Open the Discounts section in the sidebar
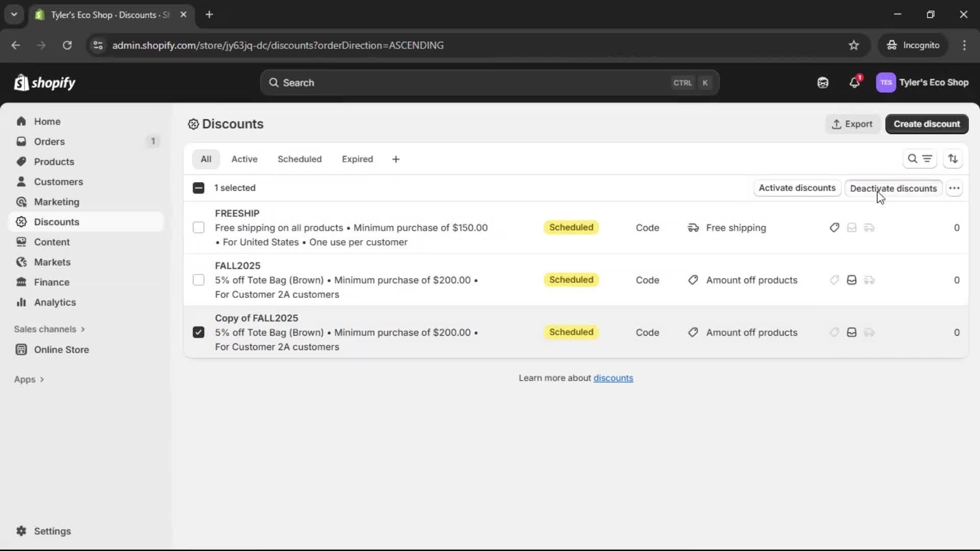980x551 pixels. coord(57,222)
